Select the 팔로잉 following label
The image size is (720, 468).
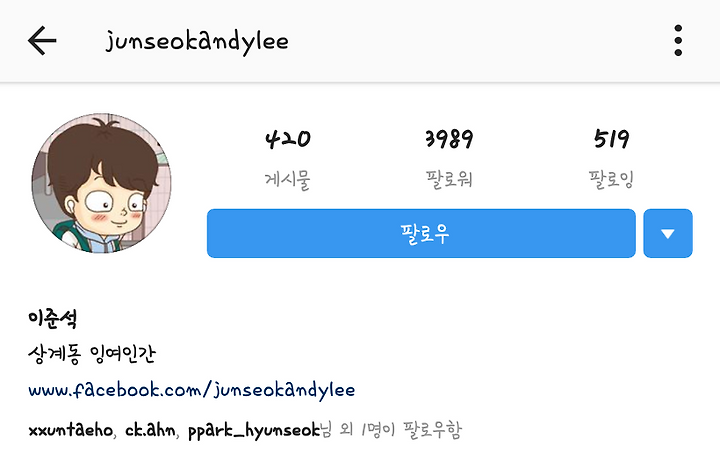[x=611, y=179]
